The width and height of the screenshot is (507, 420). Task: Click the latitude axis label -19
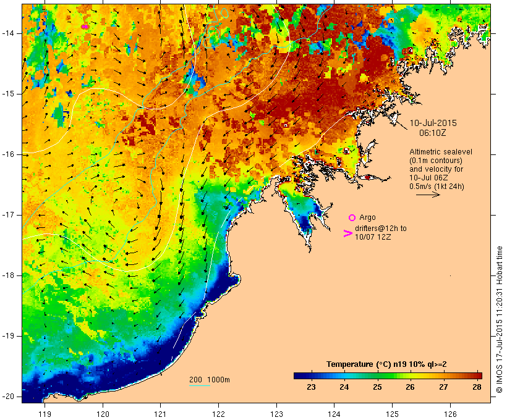(x=7, y=336)
